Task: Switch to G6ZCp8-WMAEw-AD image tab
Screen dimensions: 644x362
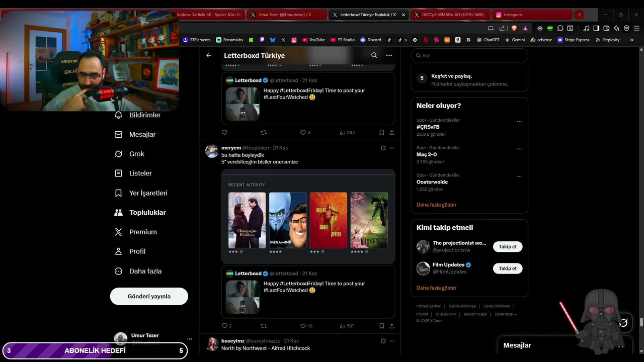Action: pyautogui.click(x=449, y=15)
